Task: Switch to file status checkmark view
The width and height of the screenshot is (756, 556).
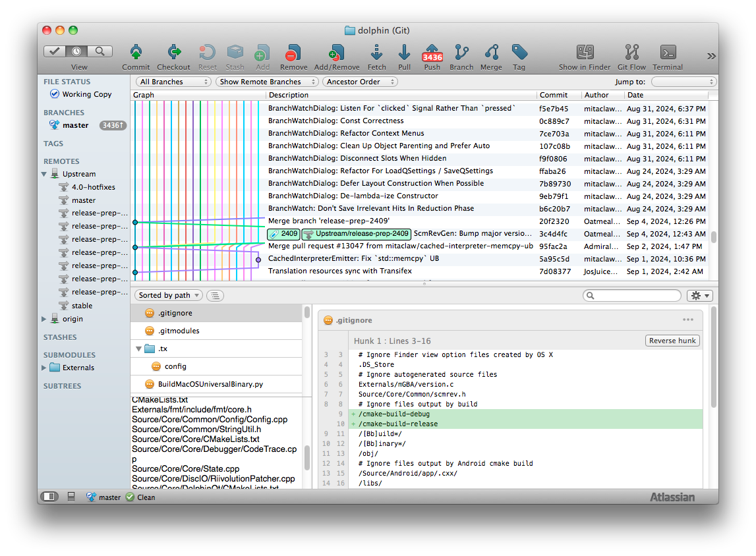Action: [55, 51]
